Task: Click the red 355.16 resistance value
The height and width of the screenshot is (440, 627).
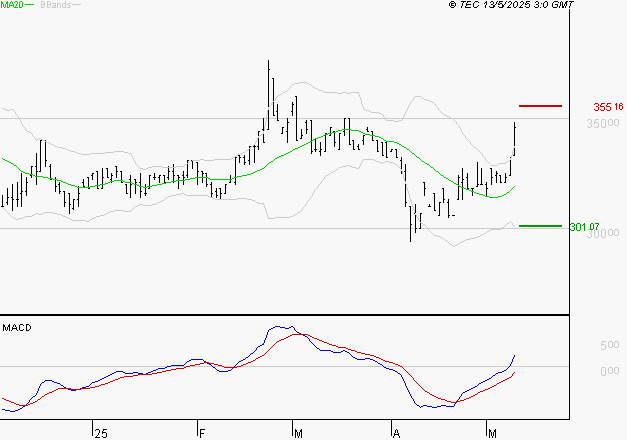Action: pyautogui.click(x=608, y=107)
